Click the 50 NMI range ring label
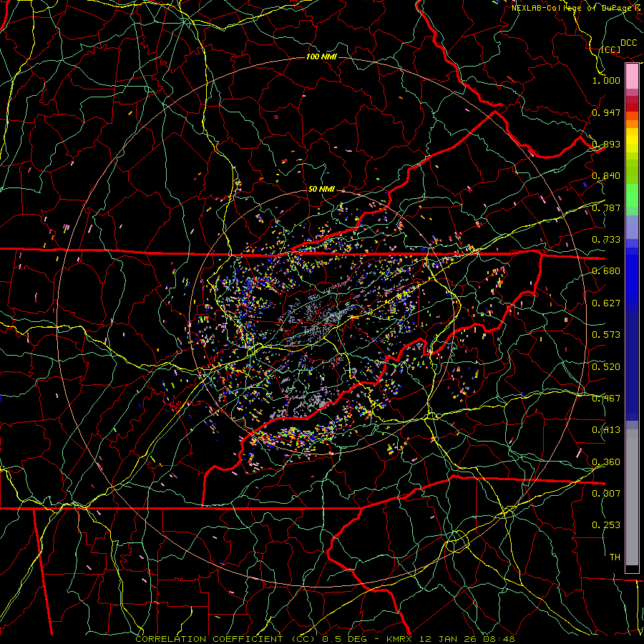 [x=321, y=189]
